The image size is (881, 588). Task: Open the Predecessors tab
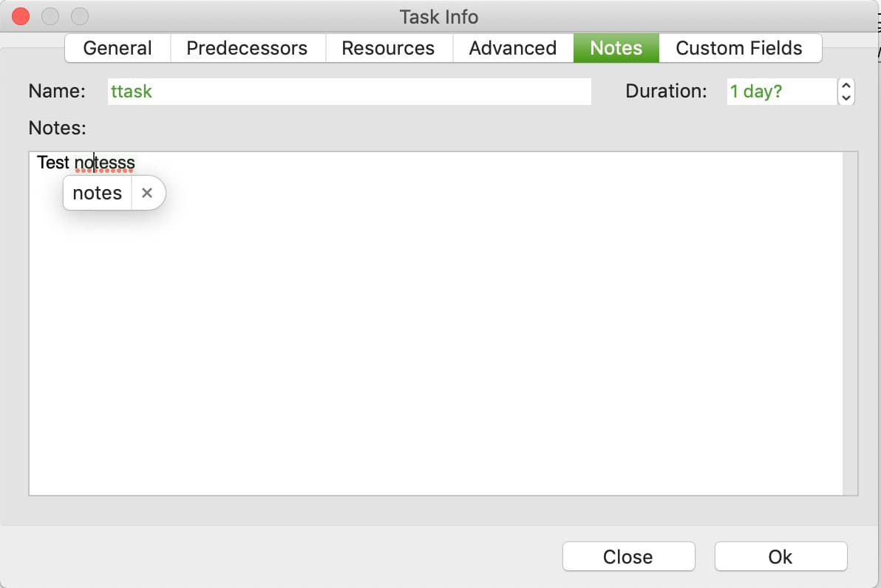(247, 48)
